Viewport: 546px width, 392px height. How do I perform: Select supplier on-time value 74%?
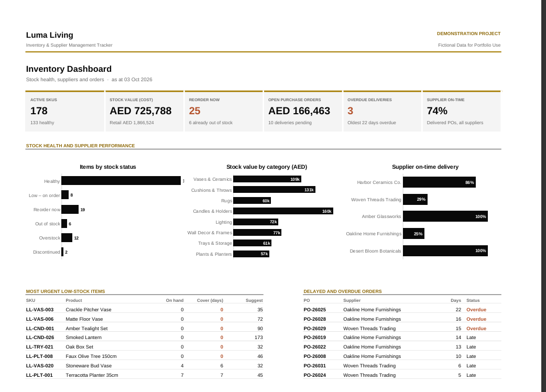(437, 111)
